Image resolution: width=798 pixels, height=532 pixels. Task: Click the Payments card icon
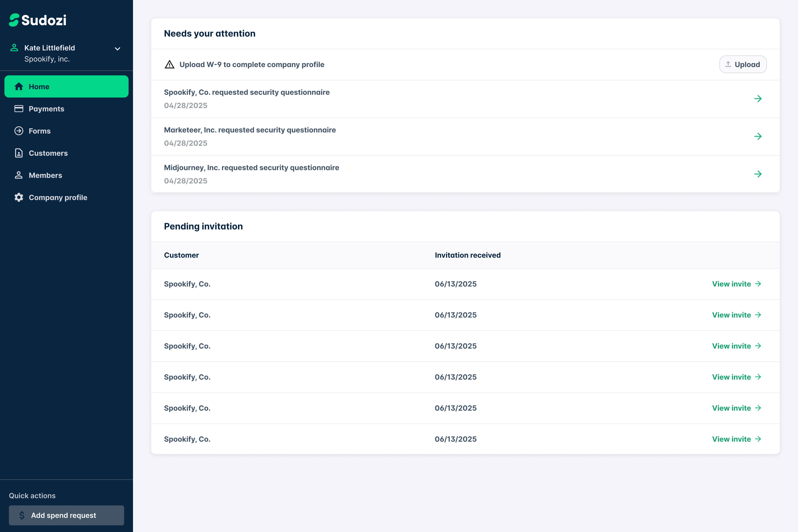pos(19,109)
